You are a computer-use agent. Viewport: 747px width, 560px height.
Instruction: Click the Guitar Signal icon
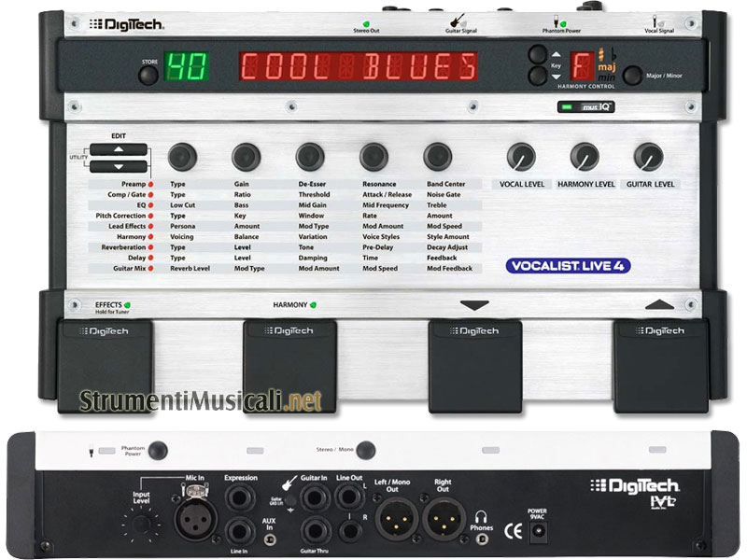coord(461,19)
